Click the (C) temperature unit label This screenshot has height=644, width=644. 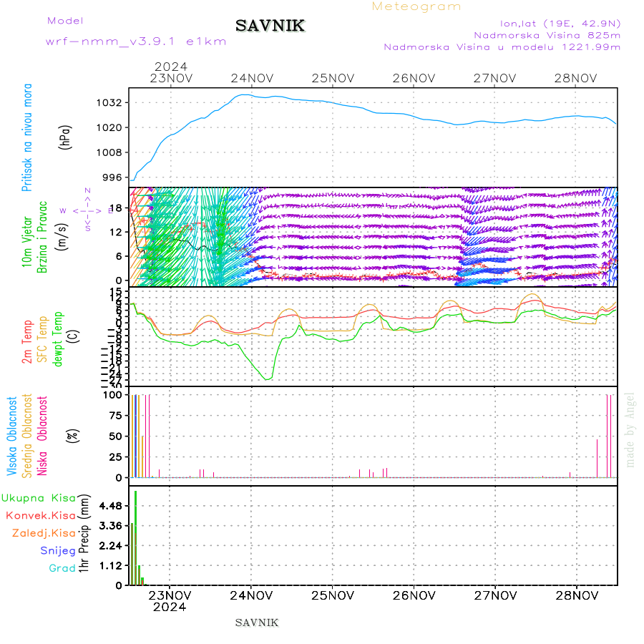point(73,336)
